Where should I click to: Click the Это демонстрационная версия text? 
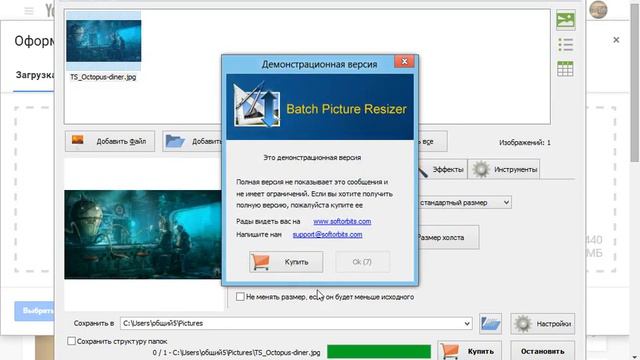(x=312, y=158)
